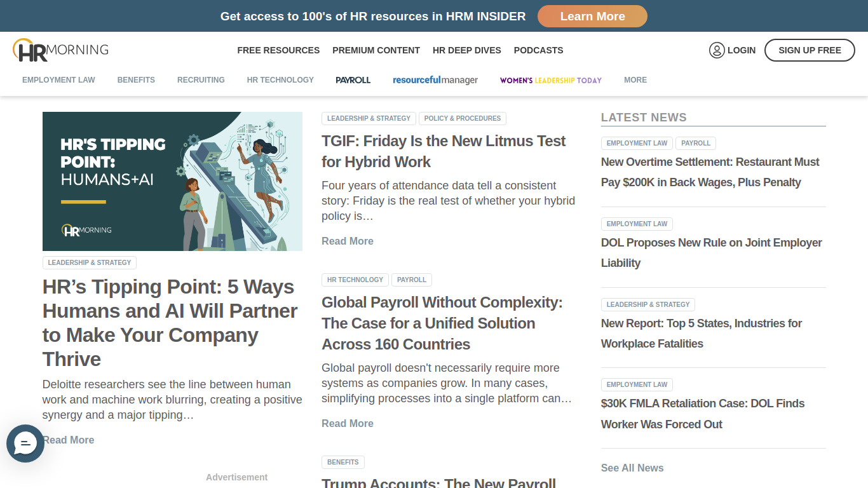Click Leadership & Strategy tag under featured image
The height and width of the screenshot is (488, 868).
(90, 262)
